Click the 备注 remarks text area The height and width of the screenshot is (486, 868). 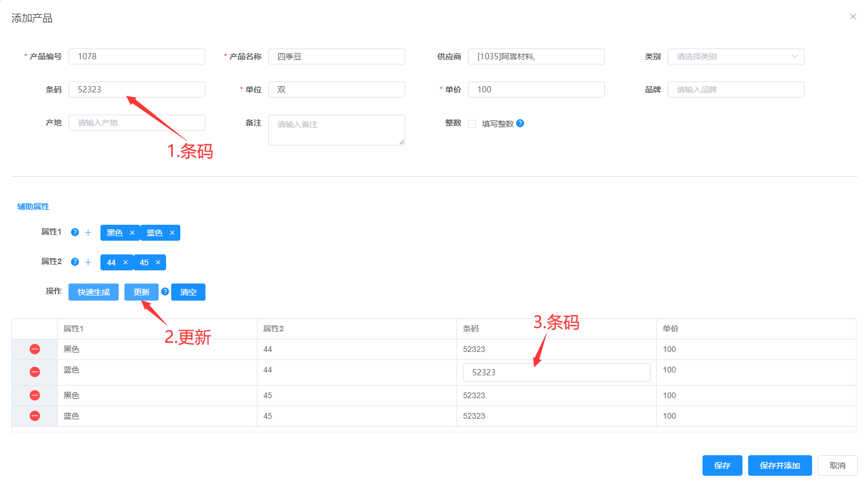tap(336, 130)
